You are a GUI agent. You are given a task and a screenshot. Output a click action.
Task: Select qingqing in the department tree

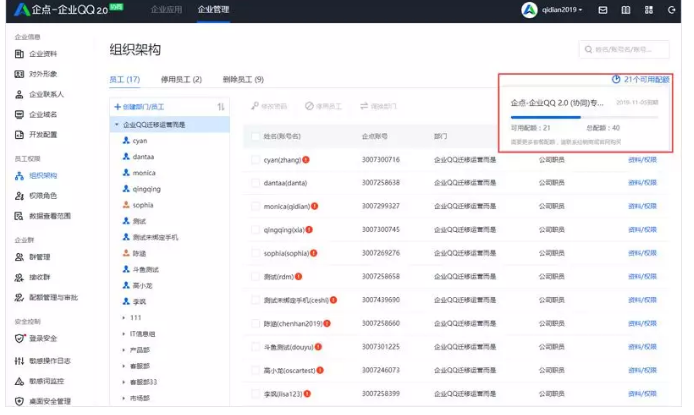click(147, 189)
